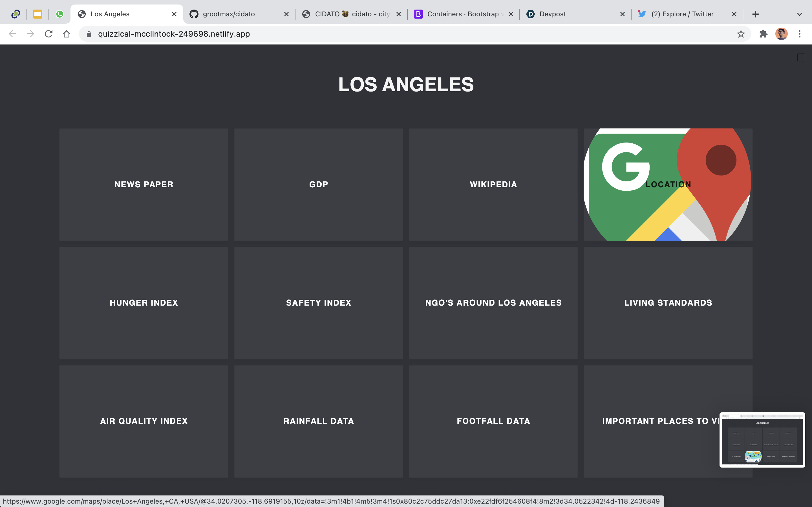Click the home icon in toolbar
Image resolution: width=812 pixels, height=507 pixels.
pos(67,34)
